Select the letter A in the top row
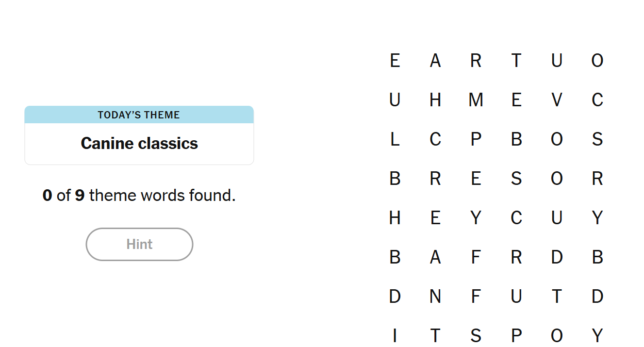 [435, 61]
